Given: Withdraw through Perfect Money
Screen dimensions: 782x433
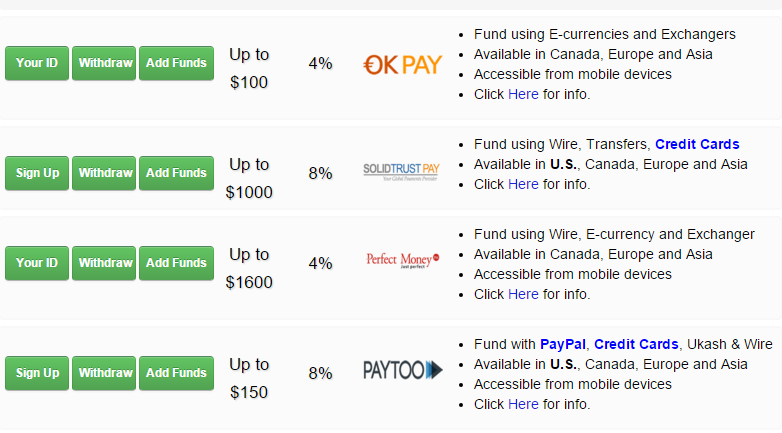Looking at the screenshot, I should pyautogui.click(x=105, y=263).
